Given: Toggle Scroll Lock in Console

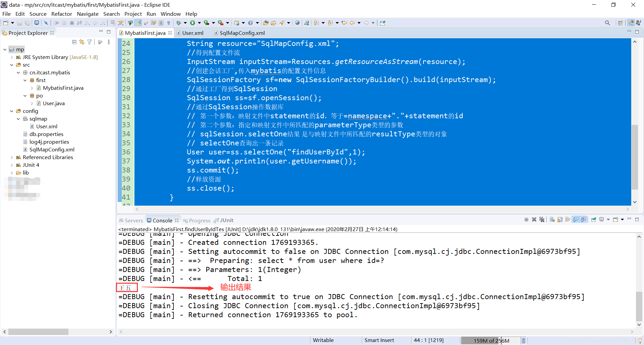Looking at the screenshot, I should [560, 220].
